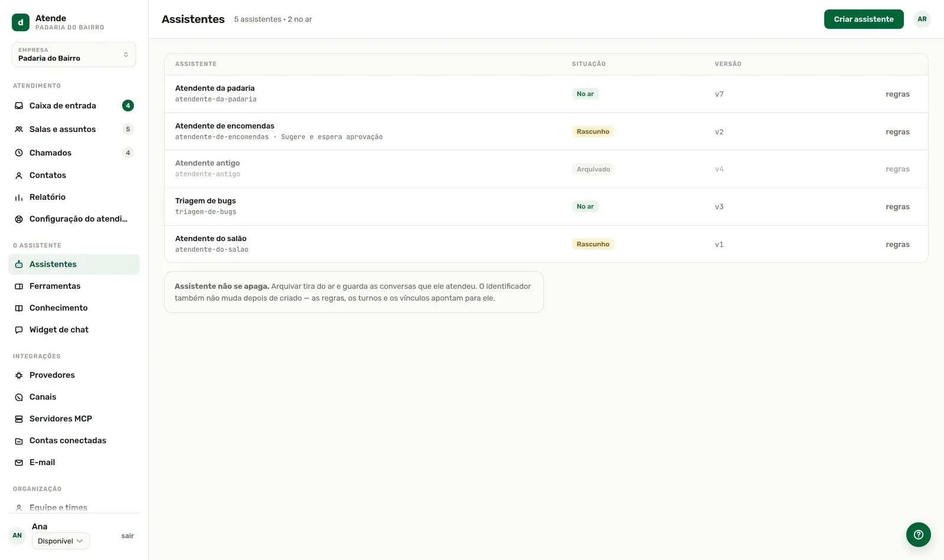Open regras for Atendente antigo

pyautogui.click(x=897, y=169)
